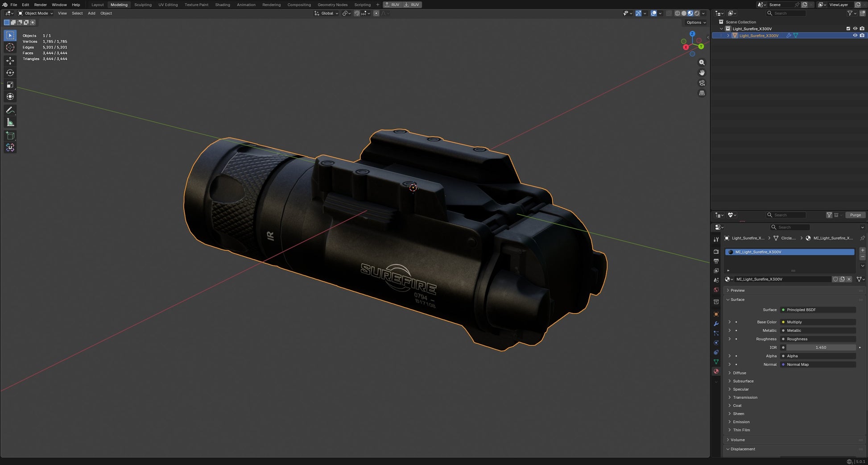The image size is (868, 465).
Task: Switch to Wireframe viewport shading
Action: [x=677, y=13]
